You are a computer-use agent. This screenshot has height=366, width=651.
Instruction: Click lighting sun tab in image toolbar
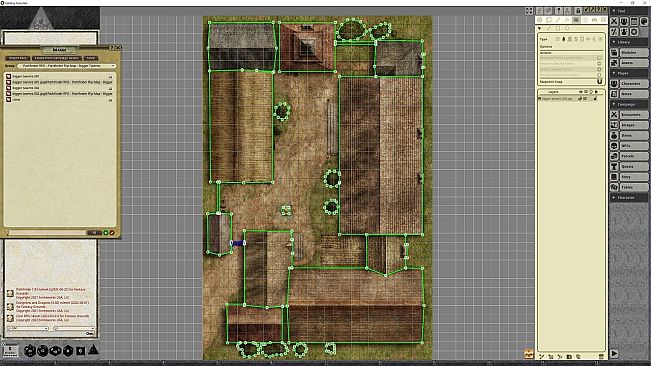click(x=585, y=20)
